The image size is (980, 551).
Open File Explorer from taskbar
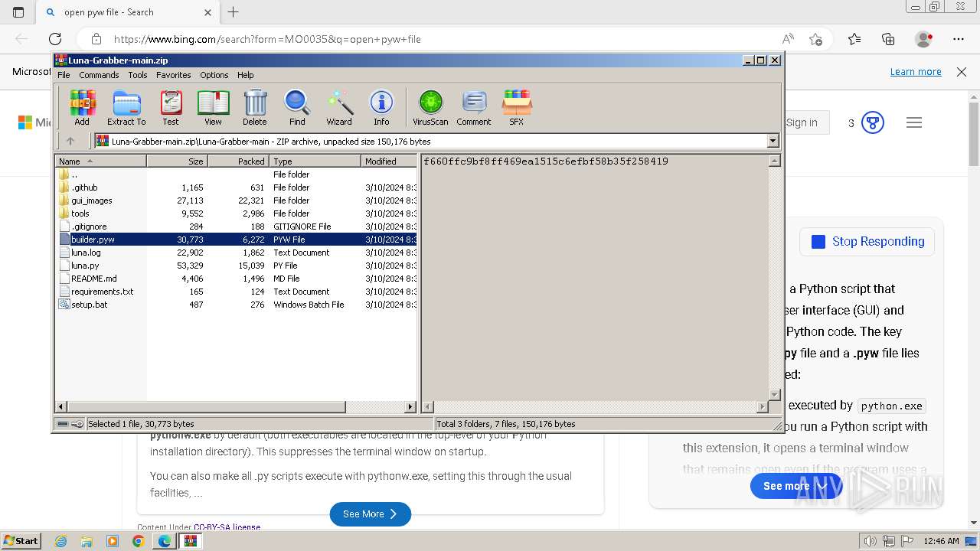point(87,541)
